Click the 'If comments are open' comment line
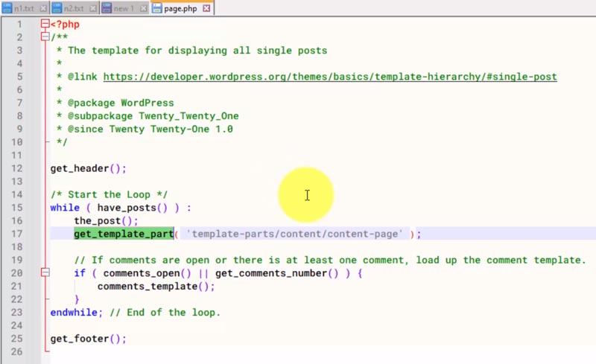596x364 pixels. click(x=330, y=261)
